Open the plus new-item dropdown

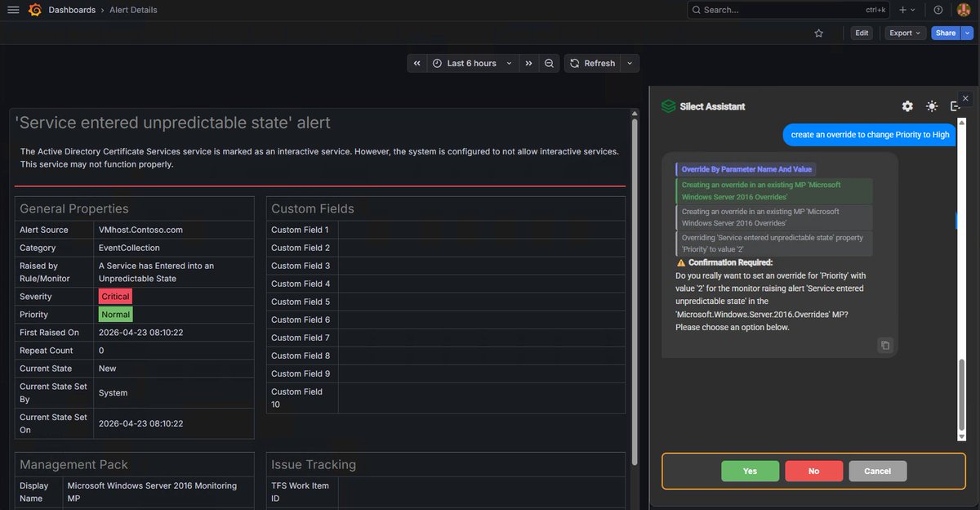(x=906, y=10)
